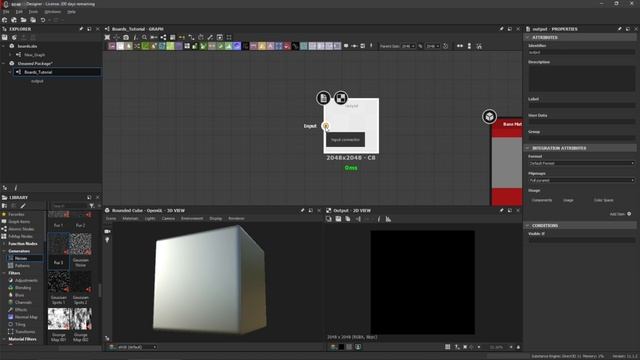Click the camera icon in 3D View sidebar
Viewport: 640px width, 360px height.
(107, 231)
